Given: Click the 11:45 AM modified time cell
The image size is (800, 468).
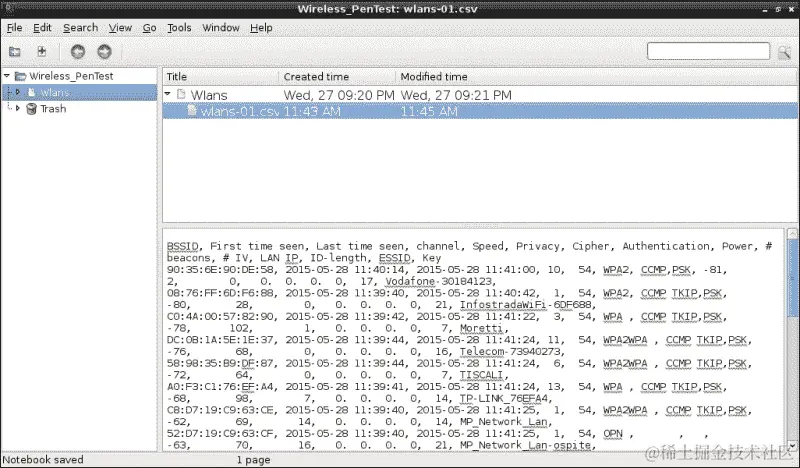Looking at the screenshot, I should coord(429,111).
